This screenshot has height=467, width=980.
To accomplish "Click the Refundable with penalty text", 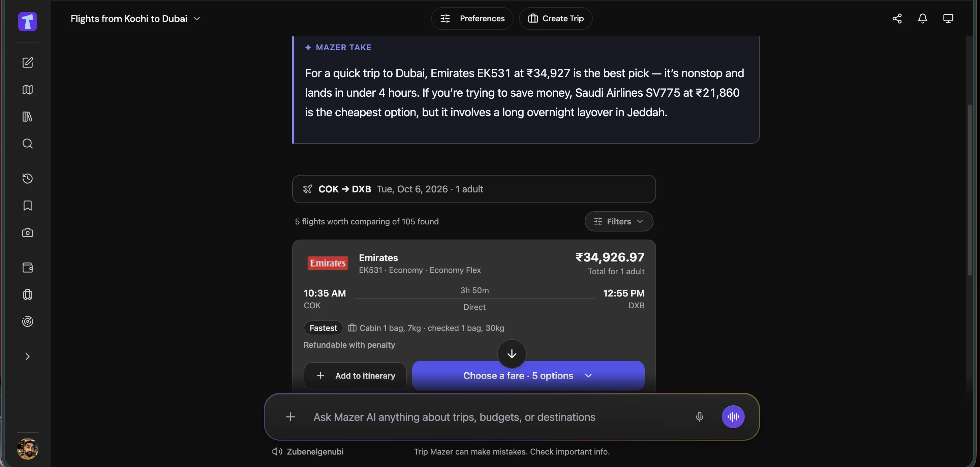I will click(349, 345).
